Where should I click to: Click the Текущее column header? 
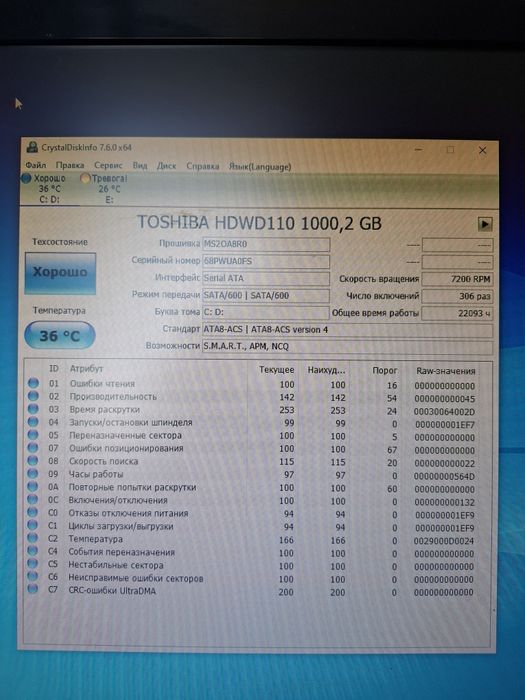pyautogui.click(x=277, y=370)
